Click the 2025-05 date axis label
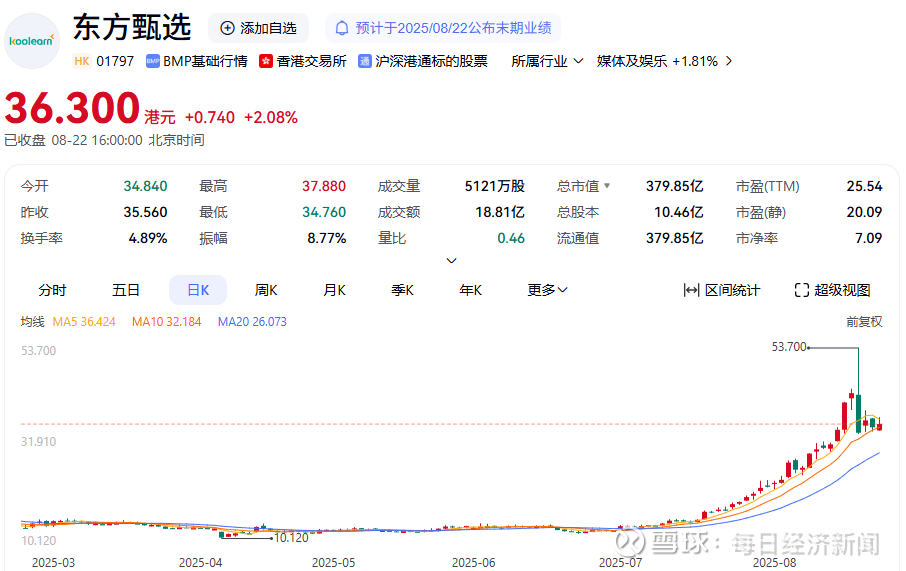Image resolution: width=906 pixels, height=571 pixels. click(333, 563)
